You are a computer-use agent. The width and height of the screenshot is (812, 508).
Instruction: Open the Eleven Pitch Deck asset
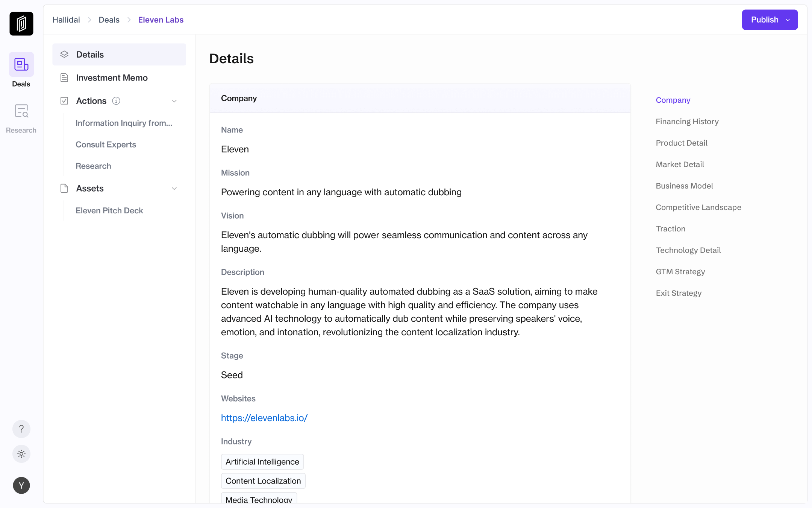click(109, 210)
